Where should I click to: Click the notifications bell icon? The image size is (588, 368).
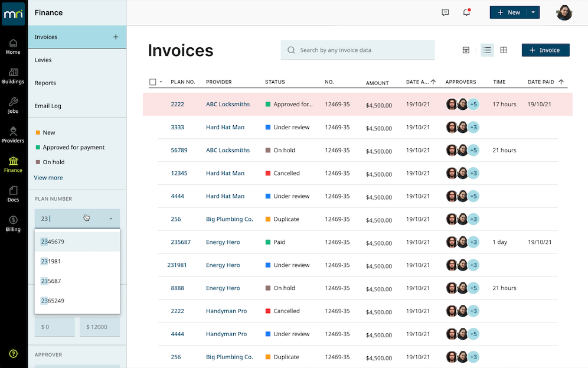466,12
